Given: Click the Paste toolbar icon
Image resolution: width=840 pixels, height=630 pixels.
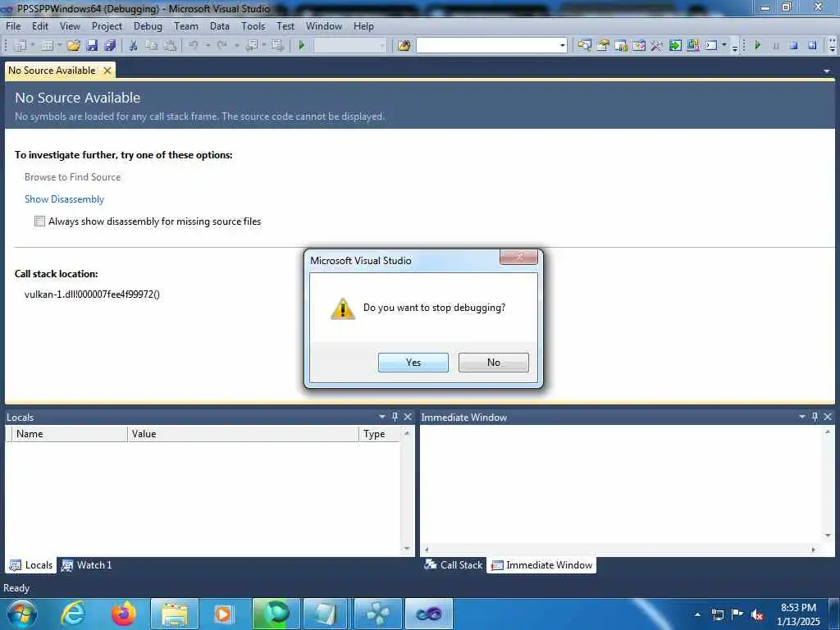Looking at the screenshot, I should pos(170,46).
